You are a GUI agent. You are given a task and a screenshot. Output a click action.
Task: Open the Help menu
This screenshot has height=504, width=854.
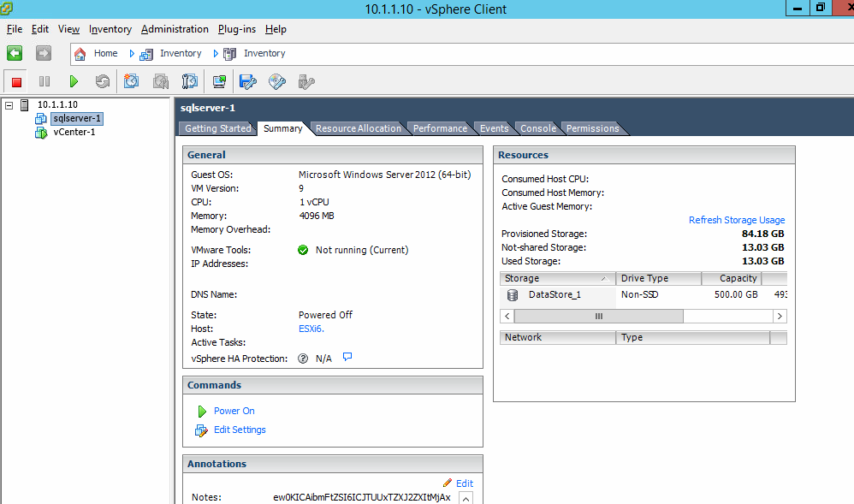pyautogui.click(x=276, y=29)
